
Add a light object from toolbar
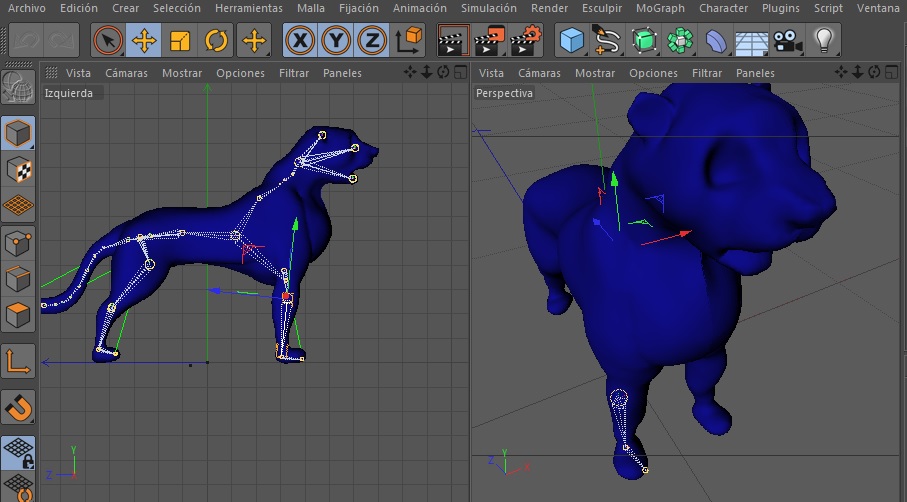pyautogui.click(x=824, y=41)
